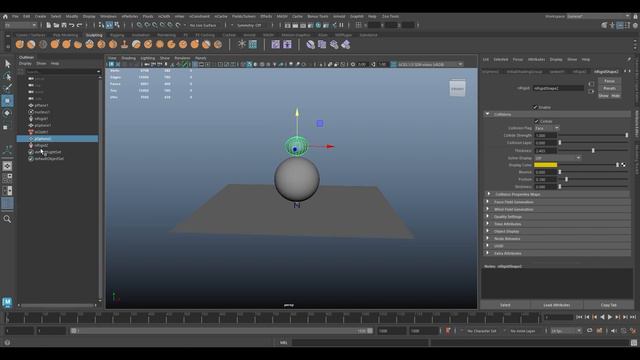Click the Copy Tab button

tap(609, 305)
